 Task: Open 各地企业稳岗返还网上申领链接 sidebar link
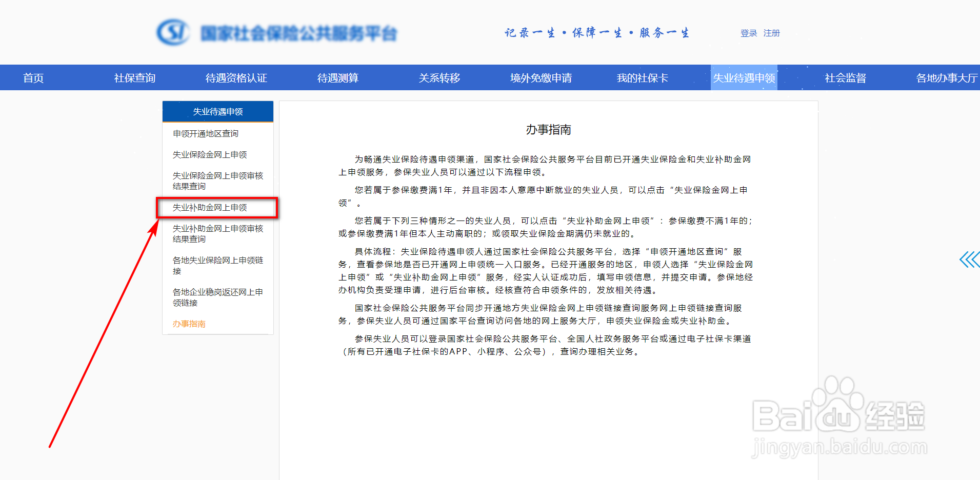[x=218, y=297]
